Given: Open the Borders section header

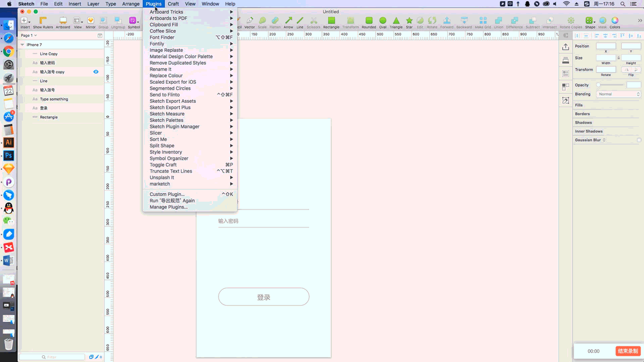Looking at the screenshot, I should 582,114.
